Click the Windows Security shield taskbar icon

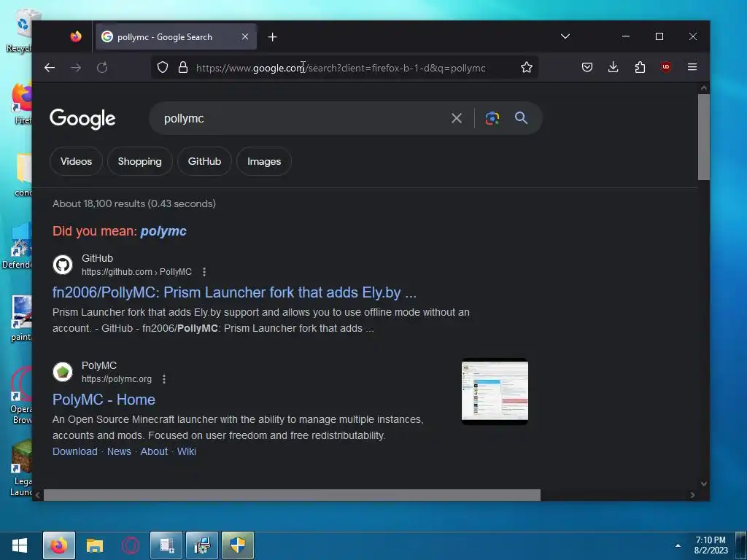(238, 545)
